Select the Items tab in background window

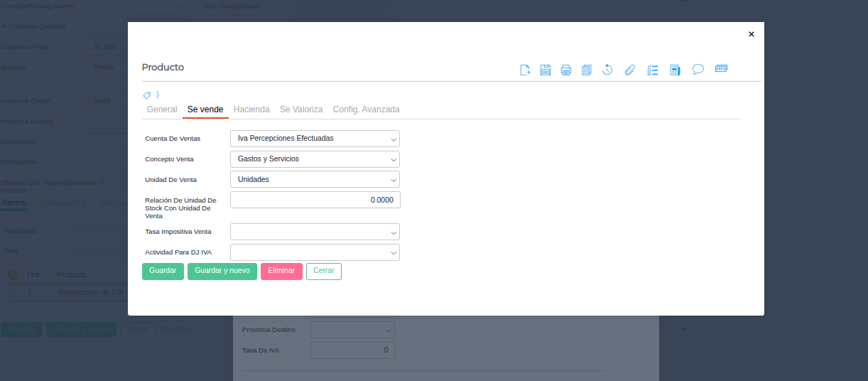pos(14,203)
